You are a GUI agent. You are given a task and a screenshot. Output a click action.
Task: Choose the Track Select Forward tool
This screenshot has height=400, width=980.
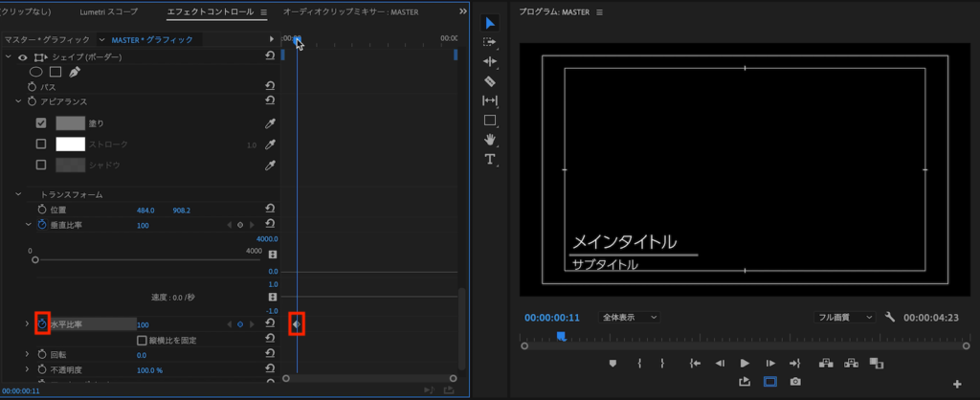click(490, 42)
